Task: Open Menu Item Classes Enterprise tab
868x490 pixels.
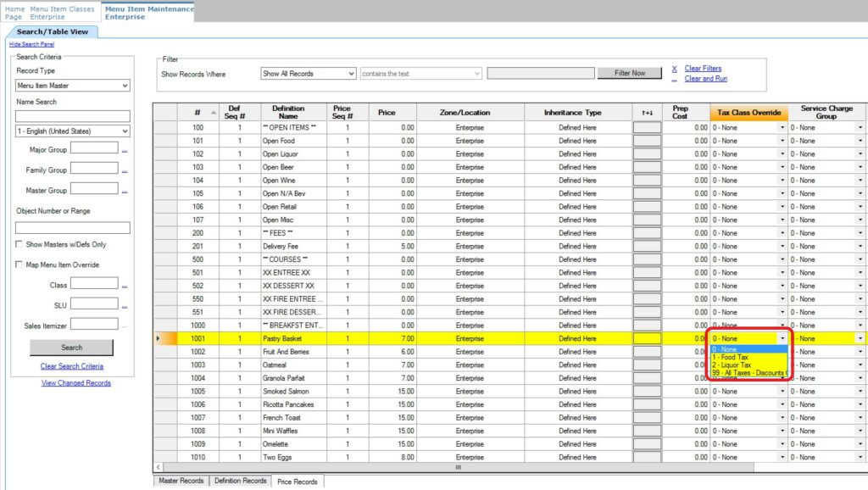Action: [62, 13]
